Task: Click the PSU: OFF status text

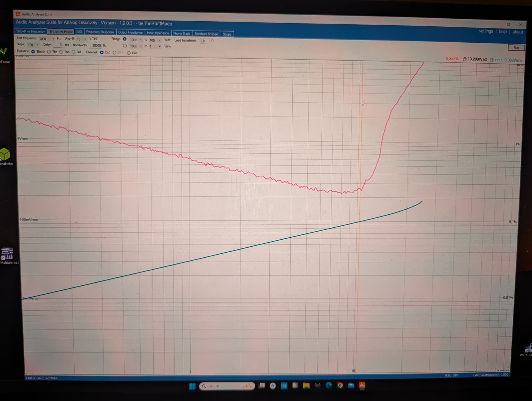Action: click(x=452, y=375)
